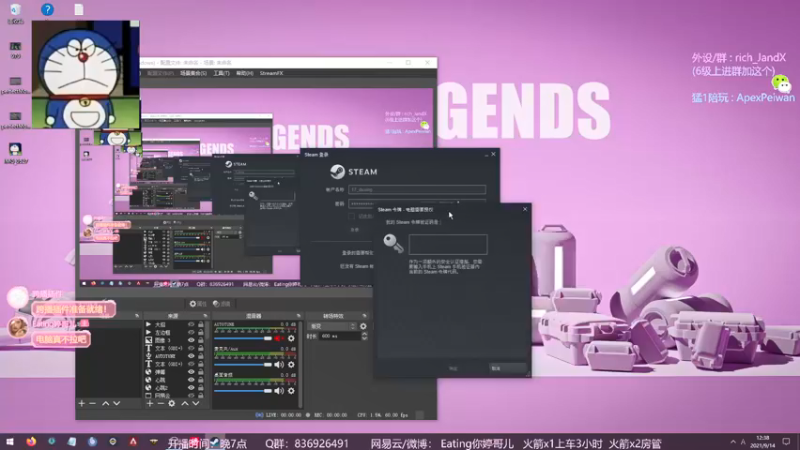800x450 pixels.
Task: Hide the 弹幕 source with its eye icon
Action: [x=191, y=372]
